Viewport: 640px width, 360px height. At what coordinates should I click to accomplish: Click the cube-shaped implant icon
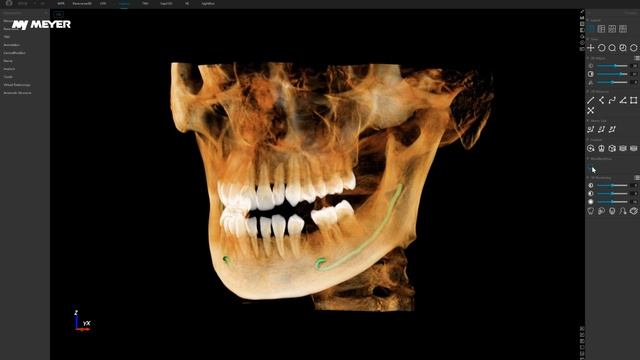point(612,148)
